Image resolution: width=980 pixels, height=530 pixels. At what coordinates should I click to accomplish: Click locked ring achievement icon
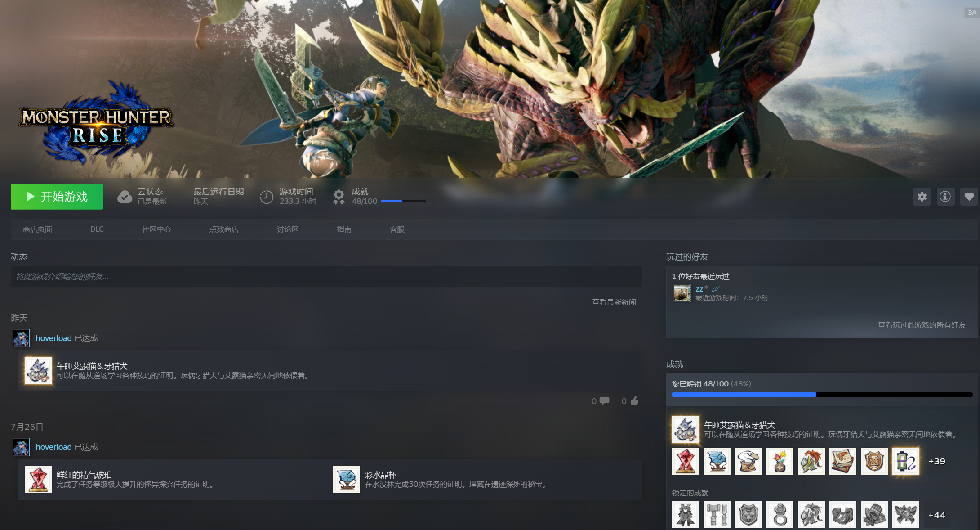click(x=780, y=515)
